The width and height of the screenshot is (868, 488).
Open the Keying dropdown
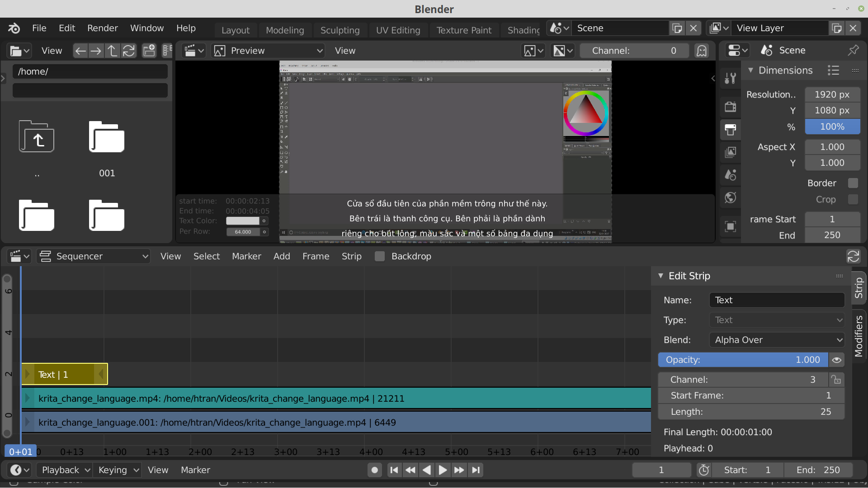(x=117, y=470)
